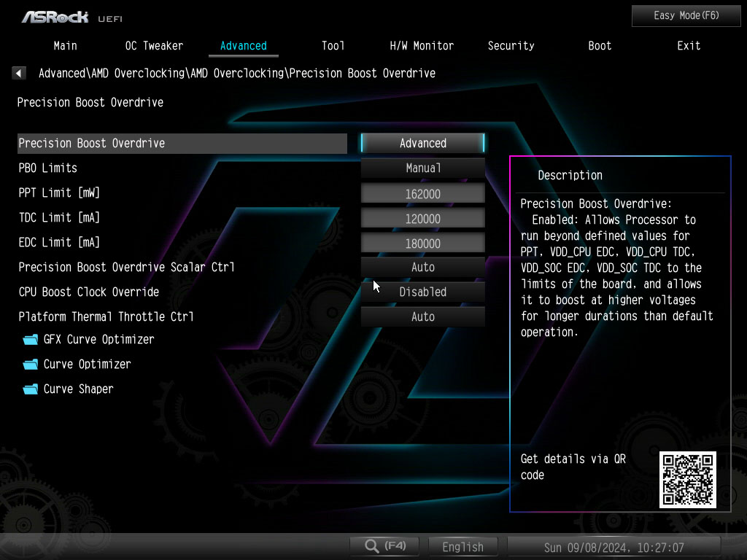Change the English language button

click(462, 547)
